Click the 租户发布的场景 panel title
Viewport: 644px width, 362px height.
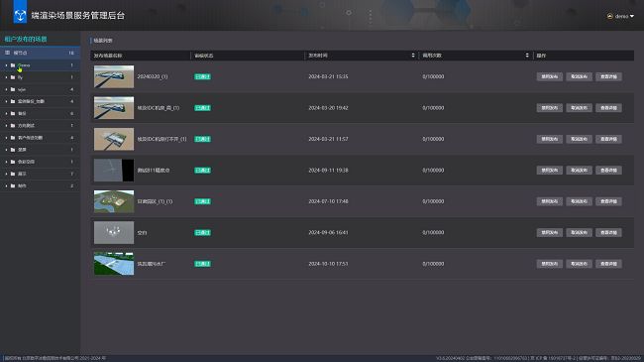(26, 39)
